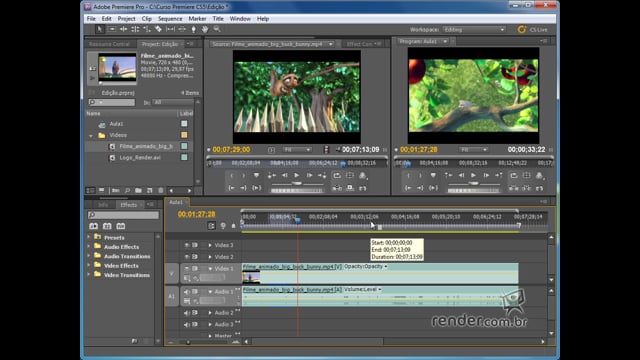Open Output settings in Program monitor

[539, 176]
